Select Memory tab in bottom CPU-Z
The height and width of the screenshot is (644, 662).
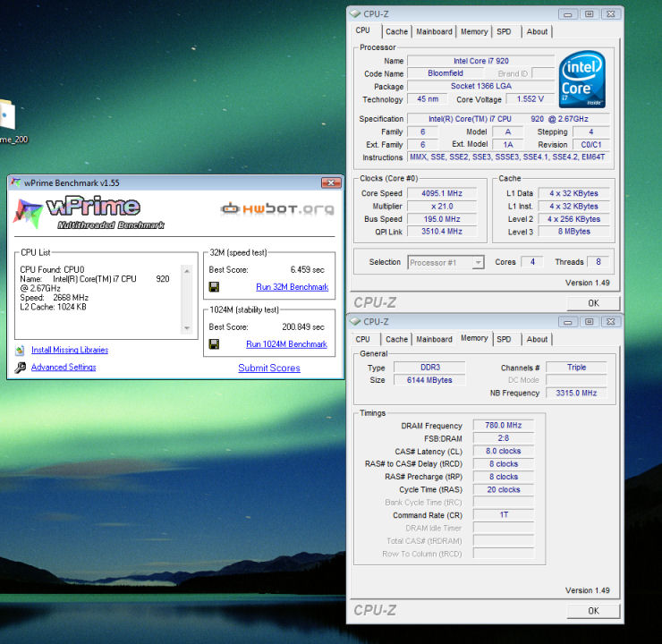point(474,338)
